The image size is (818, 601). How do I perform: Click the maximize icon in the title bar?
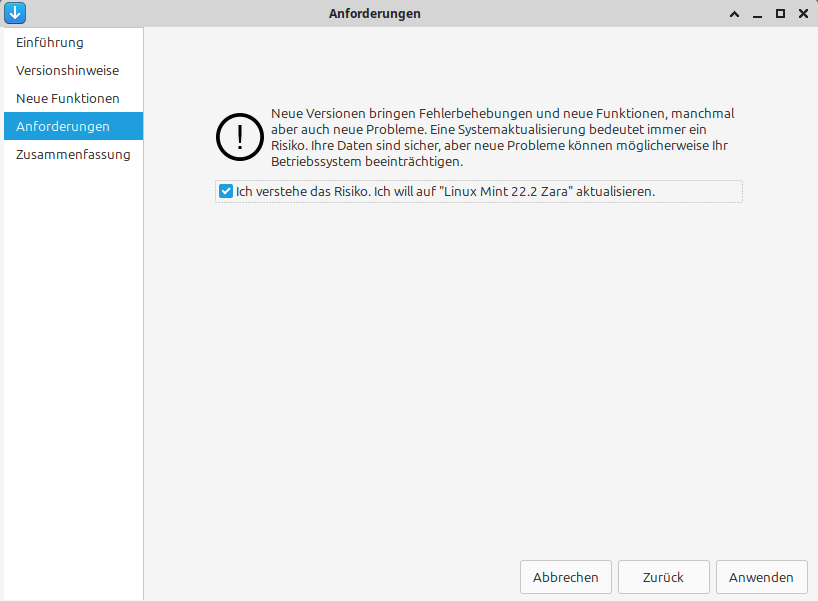point(781,13)
